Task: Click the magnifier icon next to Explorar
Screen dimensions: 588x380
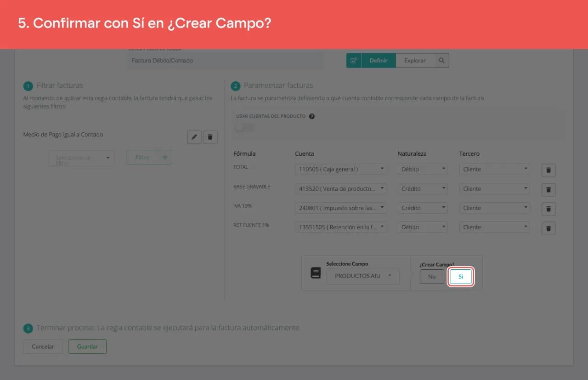Action: point(441,61)
